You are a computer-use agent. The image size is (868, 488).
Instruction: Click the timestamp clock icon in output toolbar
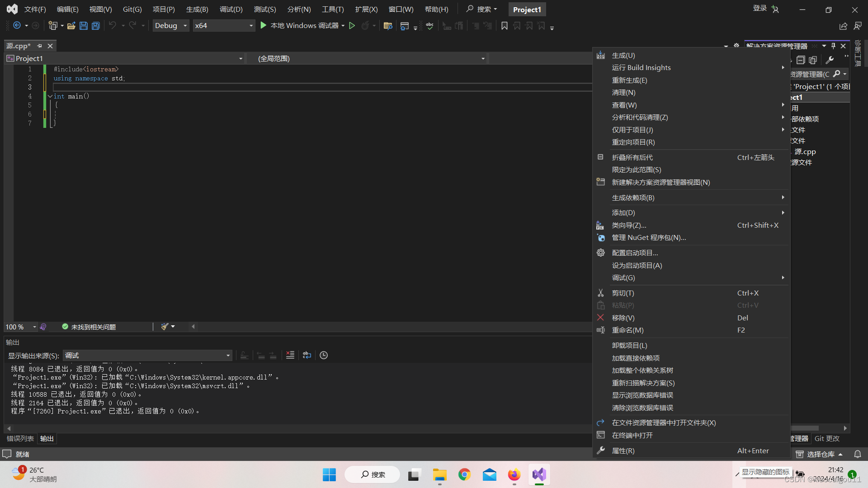pos(324,355)
